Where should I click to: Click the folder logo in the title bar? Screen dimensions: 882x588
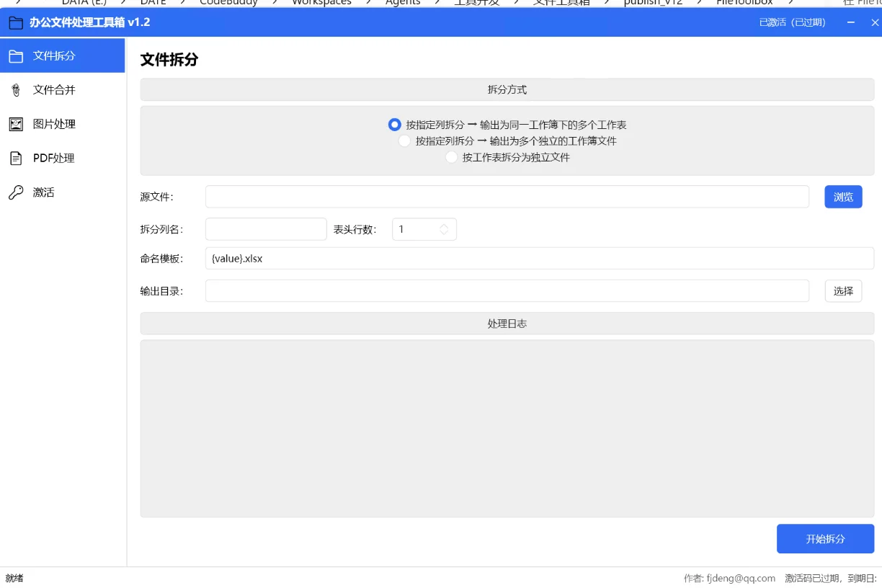pos(16,22)
